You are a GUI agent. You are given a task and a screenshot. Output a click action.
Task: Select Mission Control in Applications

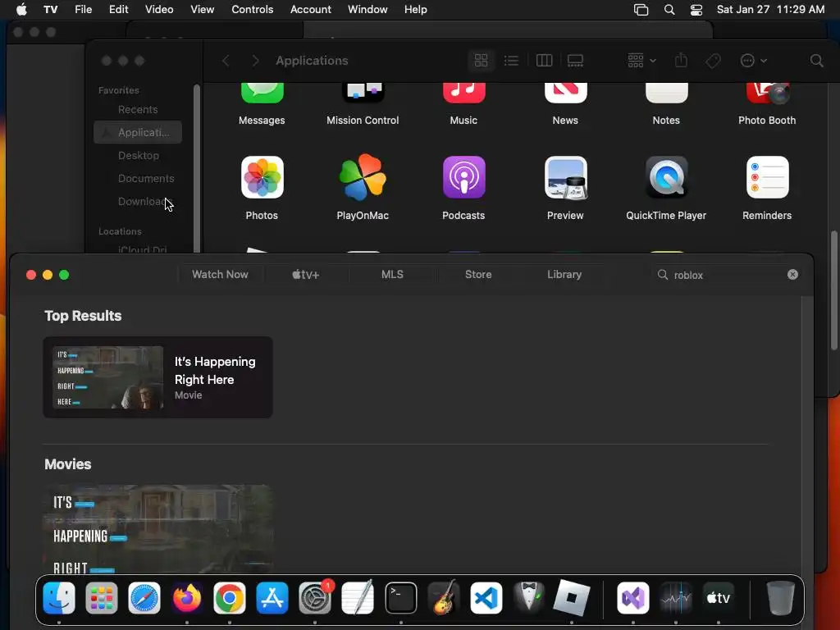coord(363,94)
